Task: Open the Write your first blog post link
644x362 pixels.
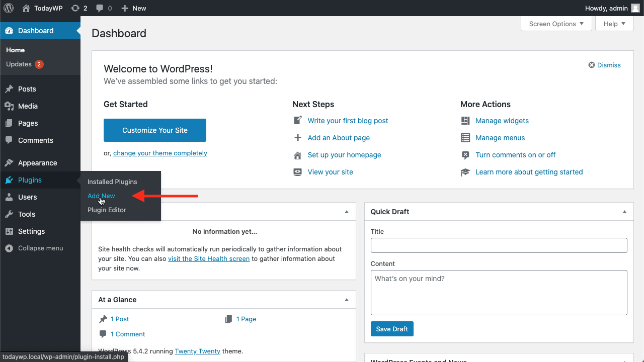Action: (x=348, y=121)
